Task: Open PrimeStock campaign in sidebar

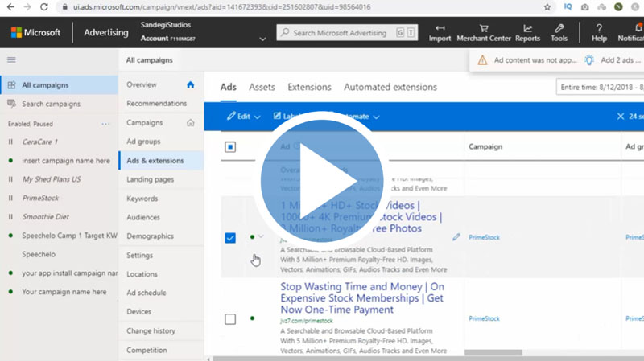Action: pos(40,198)
